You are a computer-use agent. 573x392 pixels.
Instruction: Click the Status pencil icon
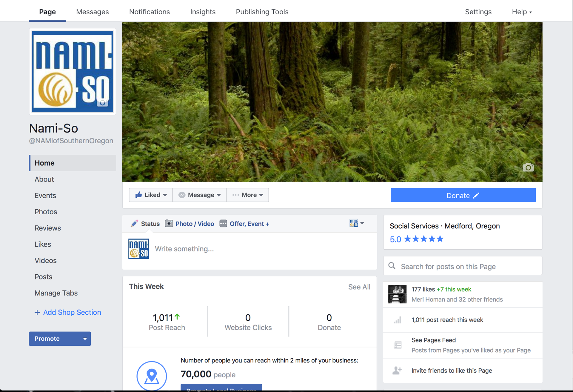134,224
